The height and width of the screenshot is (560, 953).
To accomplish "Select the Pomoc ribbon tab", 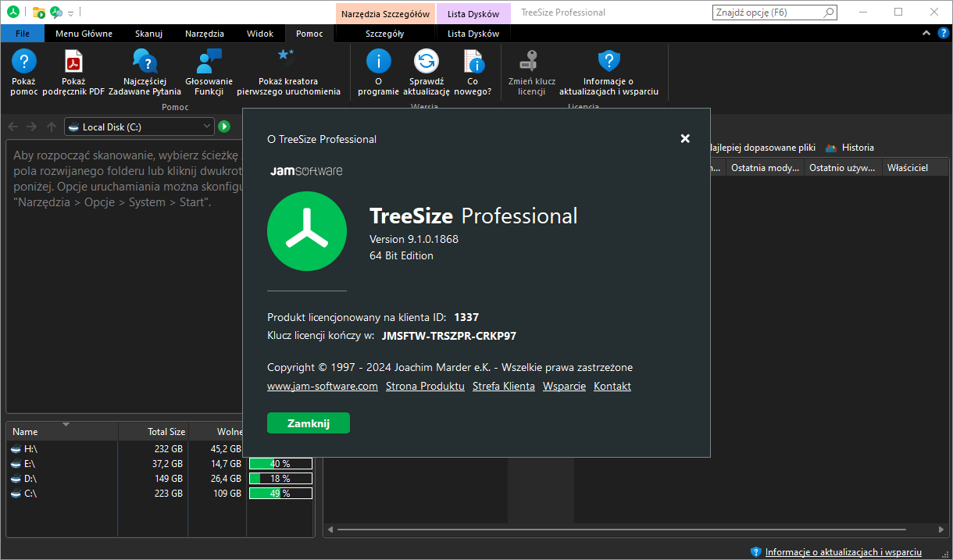I will pyautogui.click(x=309, y=34).
